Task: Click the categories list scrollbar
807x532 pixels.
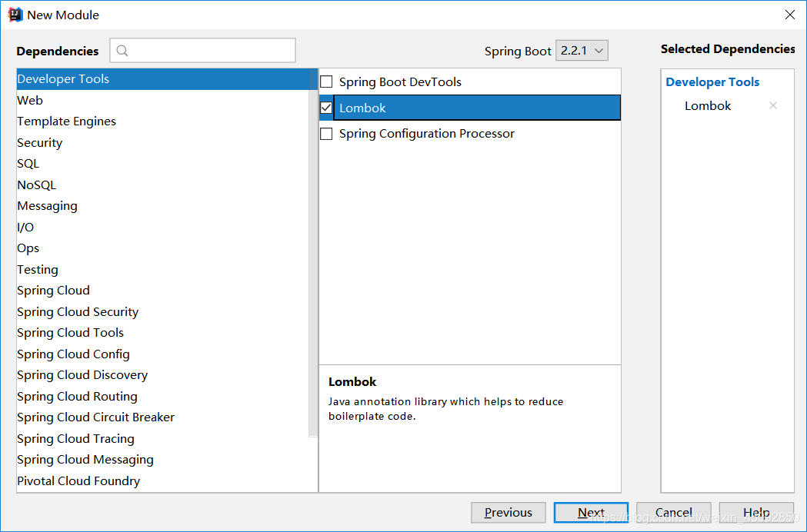Action: 313,253
